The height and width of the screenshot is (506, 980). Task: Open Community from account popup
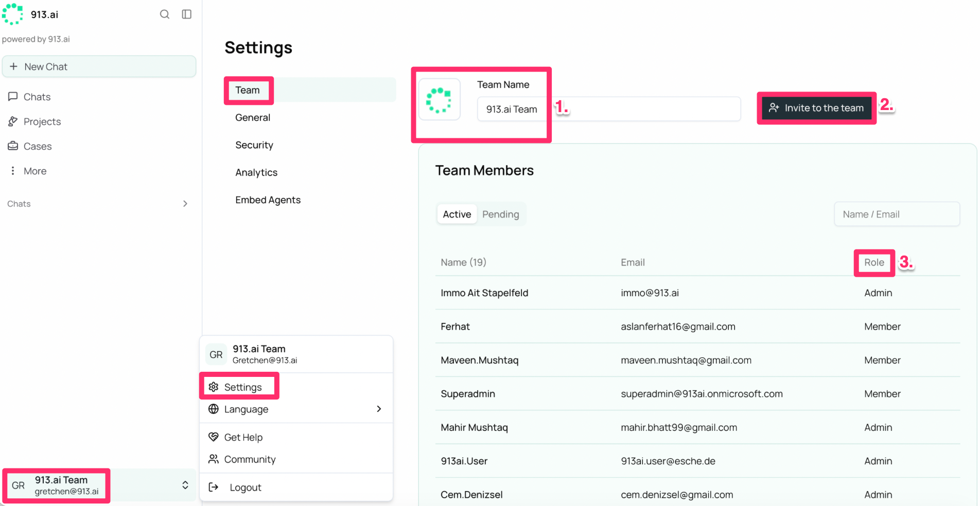(296, 459)
